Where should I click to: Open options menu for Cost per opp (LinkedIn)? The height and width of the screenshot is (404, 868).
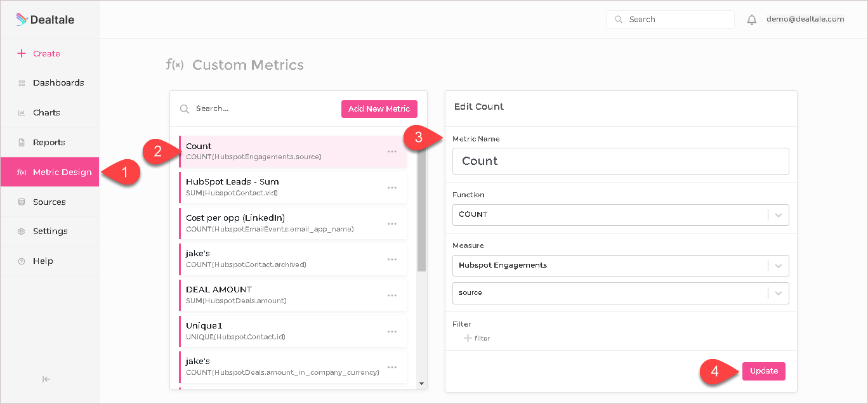pyautogui.click(x=392, y=224)
